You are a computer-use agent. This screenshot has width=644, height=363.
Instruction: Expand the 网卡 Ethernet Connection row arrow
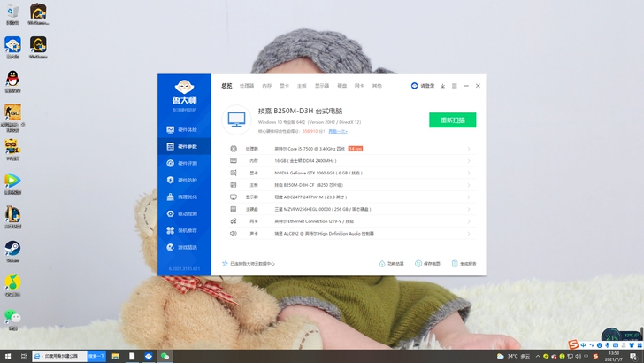pyautogui.click(x=469, y=221)
